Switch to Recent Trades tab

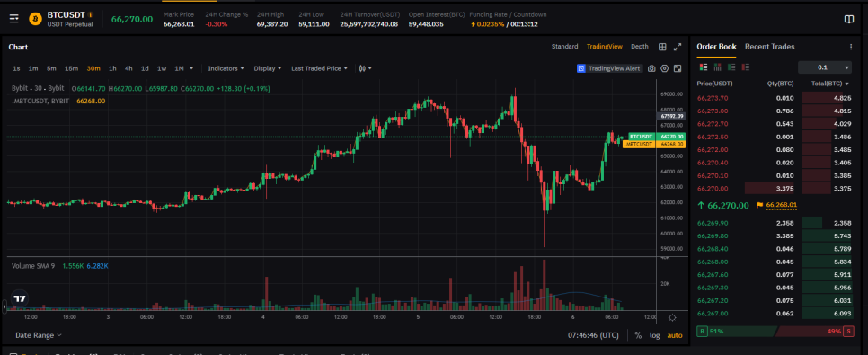pyautogui.click(x=769, y=47)
